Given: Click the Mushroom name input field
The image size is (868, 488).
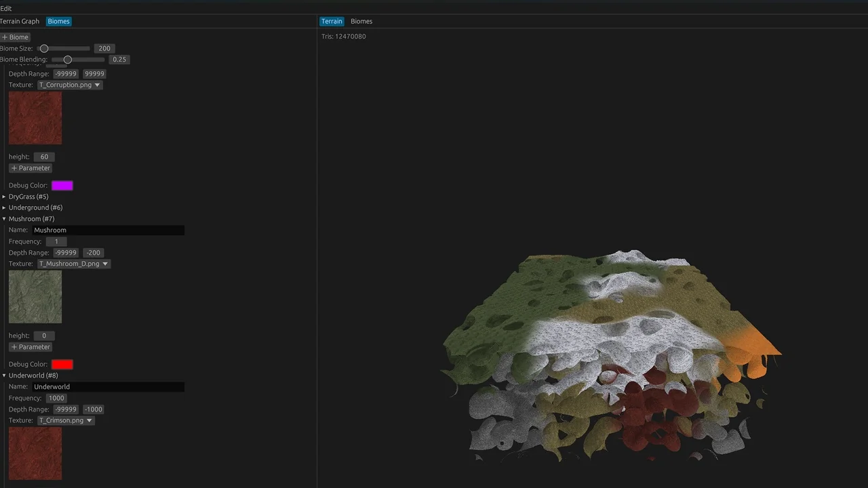Looking at the screenshot, I should (108, 230).
